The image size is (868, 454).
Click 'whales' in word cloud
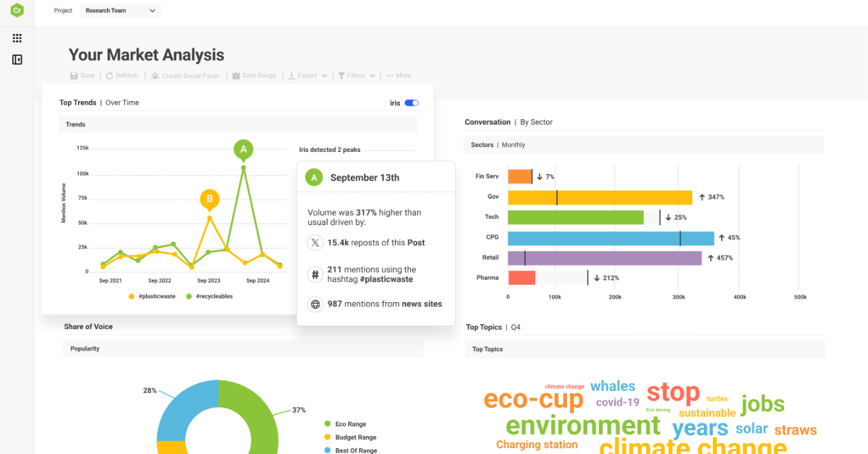pyautogui.click(x=613, y=386)
